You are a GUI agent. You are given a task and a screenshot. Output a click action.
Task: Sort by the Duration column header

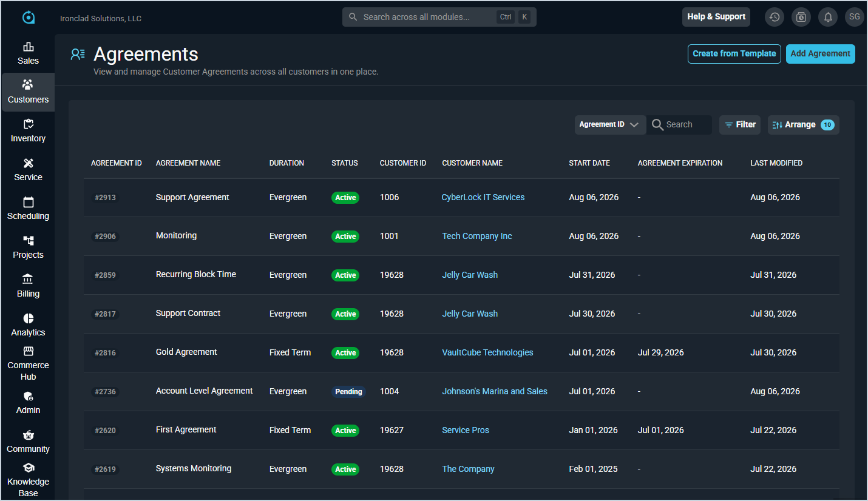pos(287,163)
